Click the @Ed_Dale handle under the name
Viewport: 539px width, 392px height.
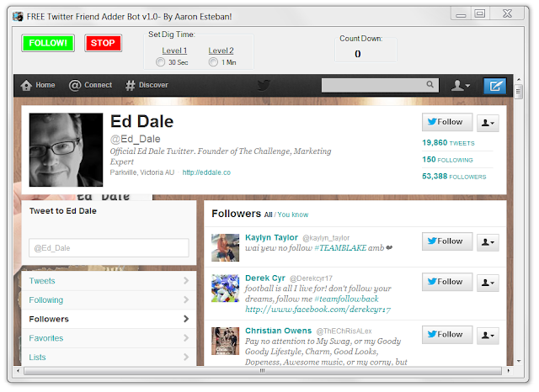tap(135, 139)
